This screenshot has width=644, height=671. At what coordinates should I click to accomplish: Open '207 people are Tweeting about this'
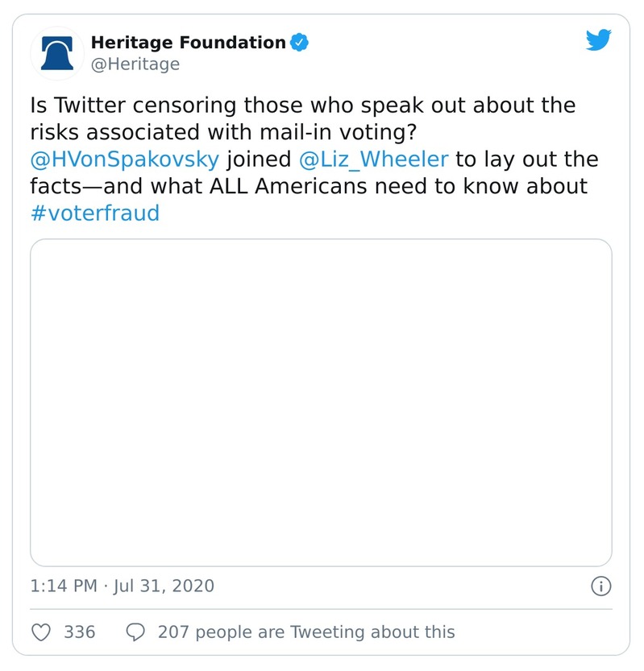306,632
